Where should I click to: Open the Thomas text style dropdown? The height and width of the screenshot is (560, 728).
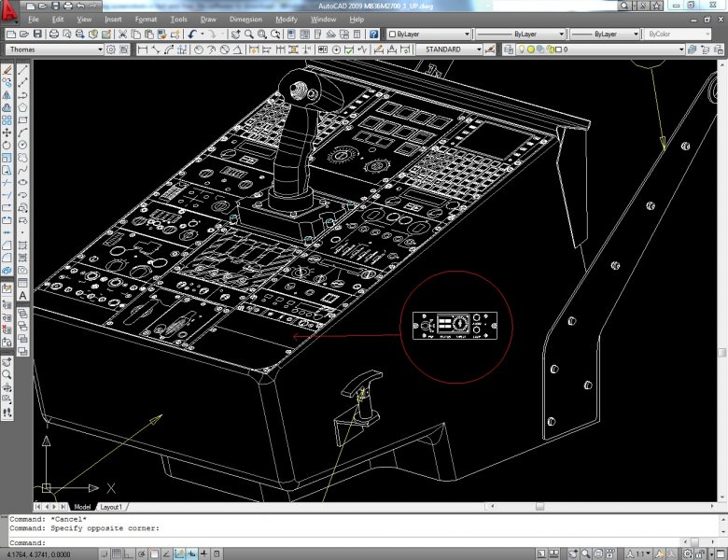point(55,49)
